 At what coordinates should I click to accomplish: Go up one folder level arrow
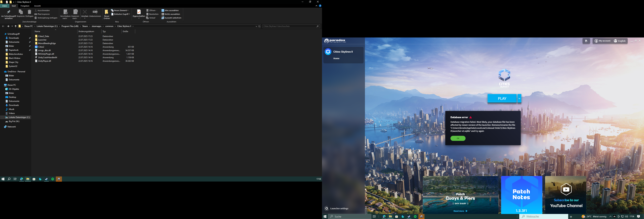pyautogui.click(x=15, y=26)
